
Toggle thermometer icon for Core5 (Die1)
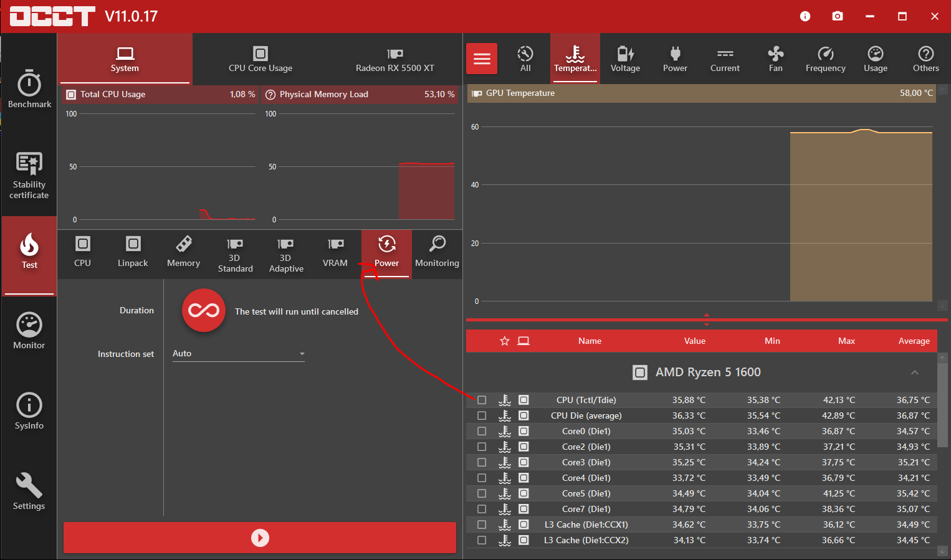tap(505, 493)
